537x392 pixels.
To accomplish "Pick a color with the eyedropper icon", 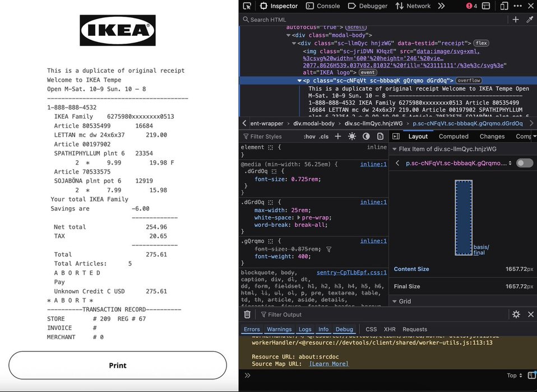I will point(530,20).
